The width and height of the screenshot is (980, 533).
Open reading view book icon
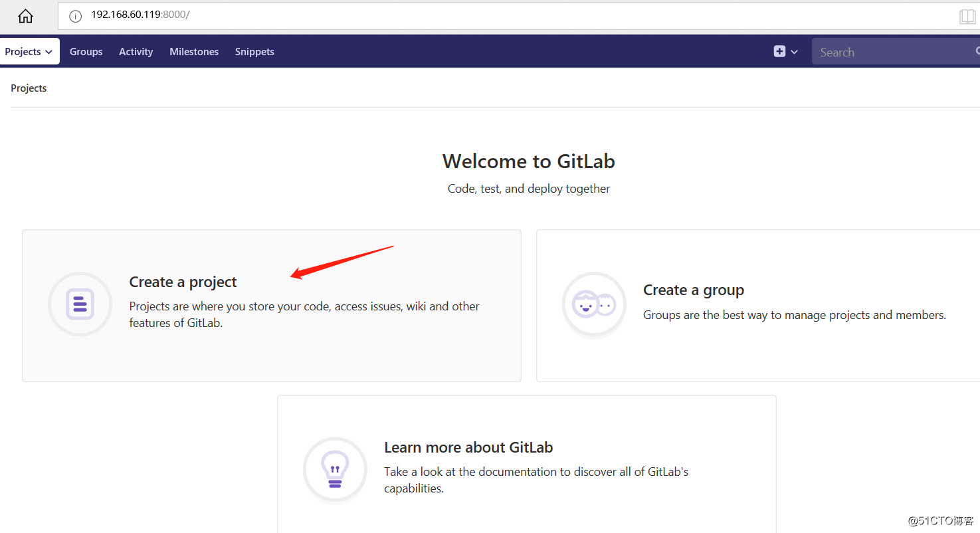click(x=967, y=16)
